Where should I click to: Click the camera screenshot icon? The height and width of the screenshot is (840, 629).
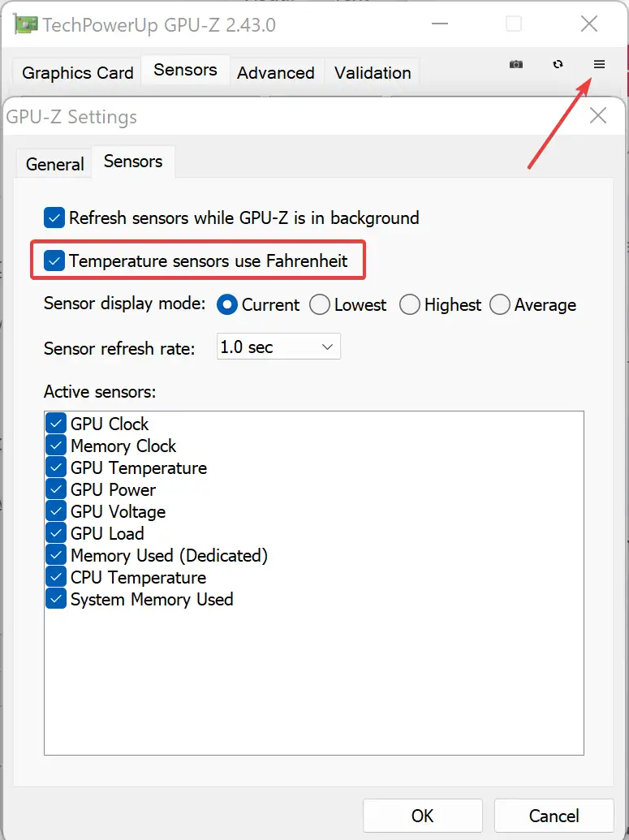pyautogui.click(x=516, y=64)
